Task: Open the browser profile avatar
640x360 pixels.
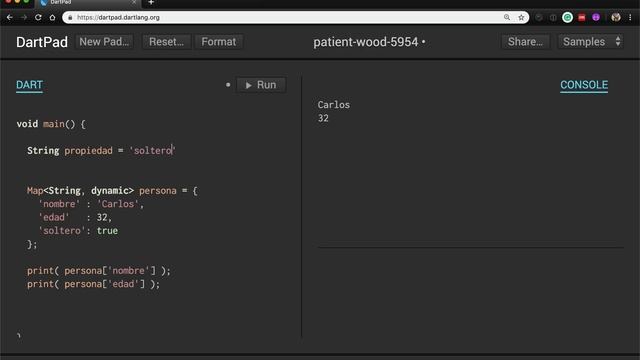Action: pyautogui.click(x=616, y=17)
